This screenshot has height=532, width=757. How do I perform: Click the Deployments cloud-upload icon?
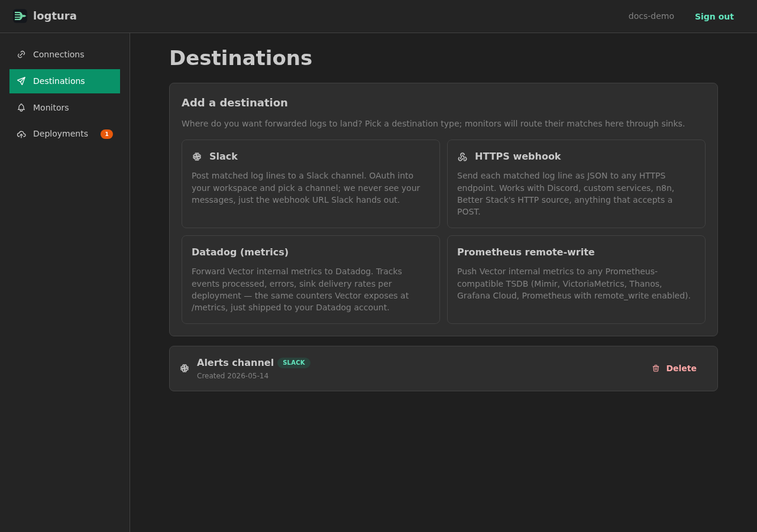click(x=21, y=134)
